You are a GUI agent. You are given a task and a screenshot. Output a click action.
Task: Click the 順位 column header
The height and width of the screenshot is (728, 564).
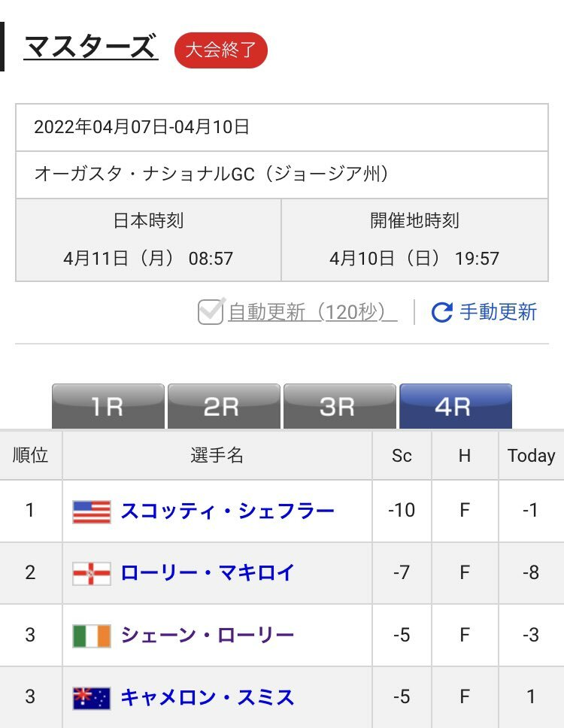tap(31, 456)
